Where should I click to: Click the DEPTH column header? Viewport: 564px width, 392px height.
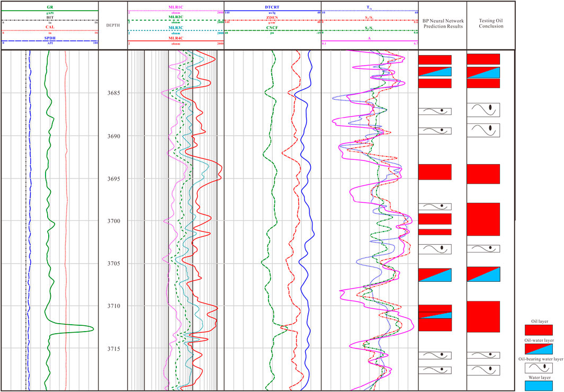[113, 25]
